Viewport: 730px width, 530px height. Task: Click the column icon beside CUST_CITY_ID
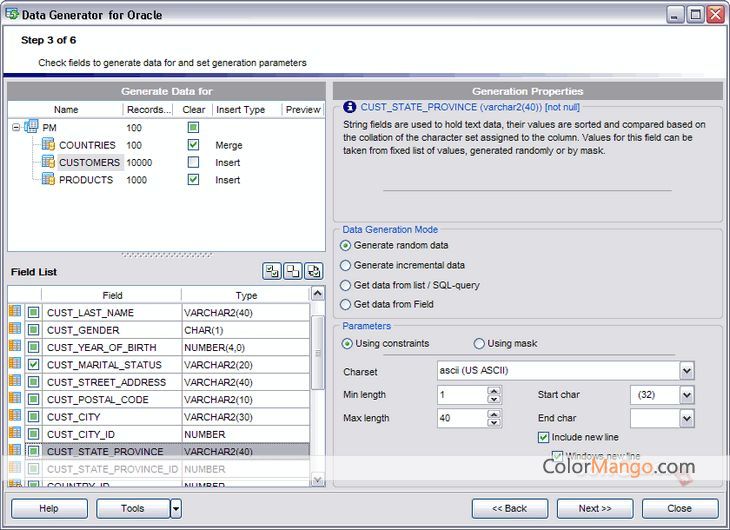(x=15, y=433)
